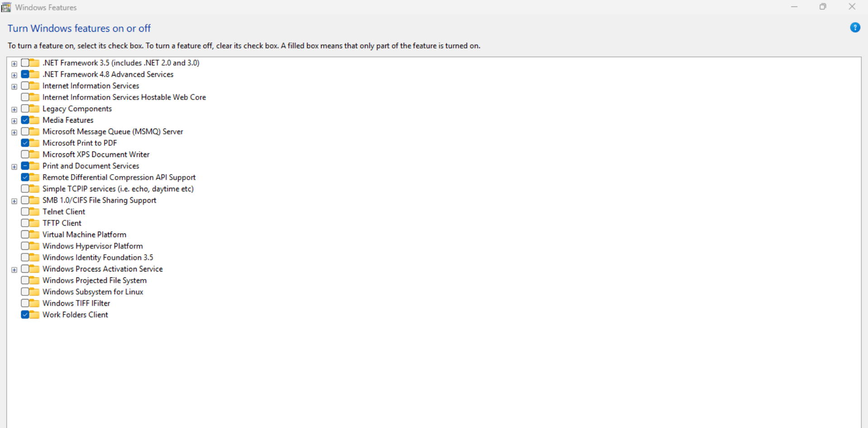Viewport: 868px width, 428px height.
Task: Select Internet Information Services Hostable Web Core
Action: click(124, 97)
